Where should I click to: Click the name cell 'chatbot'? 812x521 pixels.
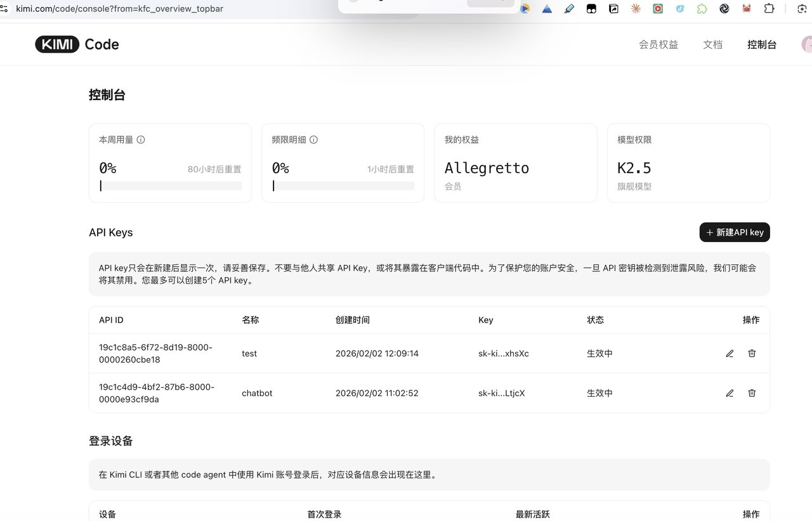click(x=257, y=393)
